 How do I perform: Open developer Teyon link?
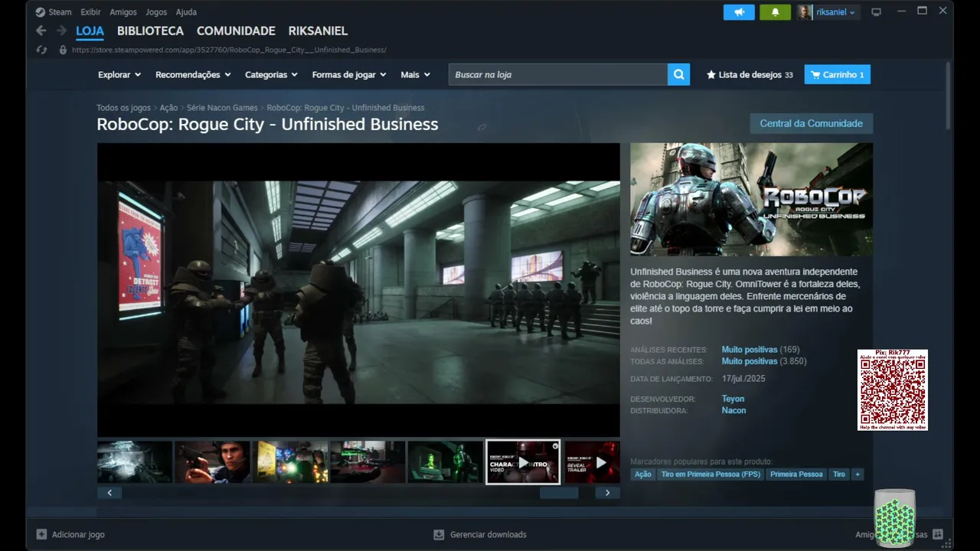(733, 399)
